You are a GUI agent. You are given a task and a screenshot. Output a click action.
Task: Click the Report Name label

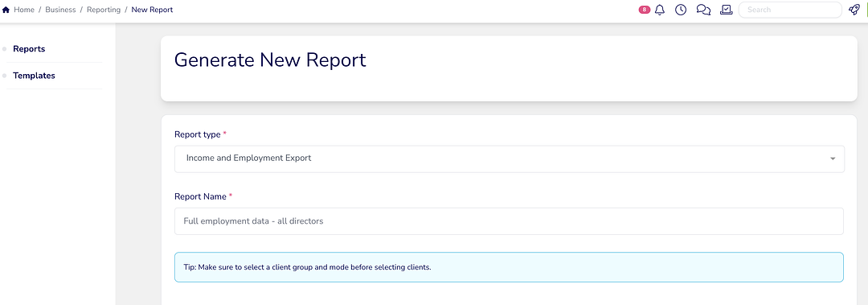pos(200,197)
